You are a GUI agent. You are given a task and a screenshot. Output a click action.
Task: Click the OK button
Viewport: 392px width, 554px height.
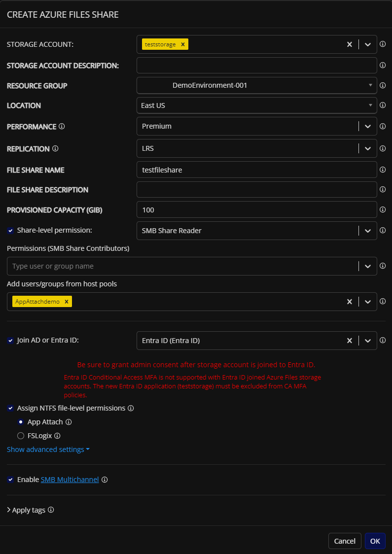[375, 541]
